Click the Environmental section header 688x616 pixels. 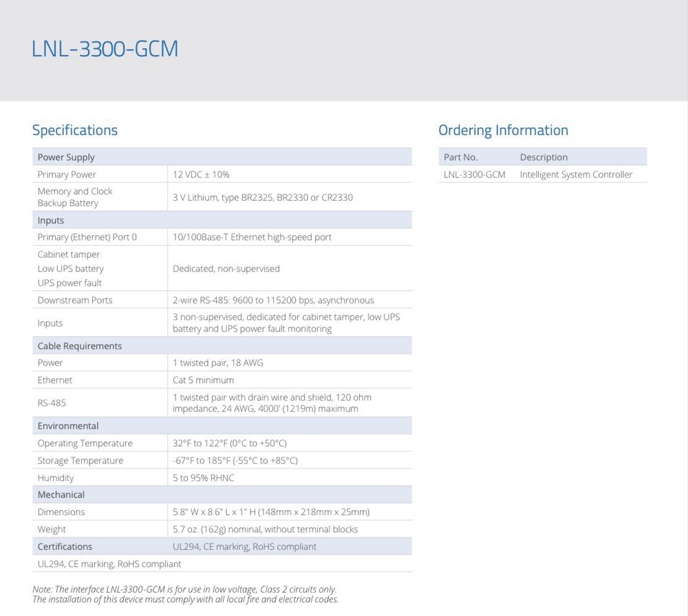[x=67, y=426]
